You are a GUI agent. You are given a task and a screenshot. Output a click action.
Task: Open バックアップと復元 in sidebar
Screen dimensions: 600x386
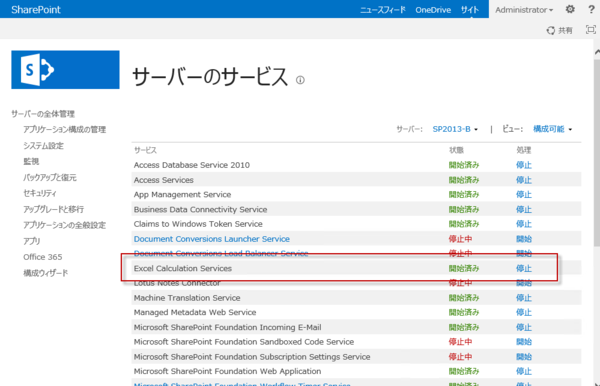pyautogui.click(x=50, y=178)
